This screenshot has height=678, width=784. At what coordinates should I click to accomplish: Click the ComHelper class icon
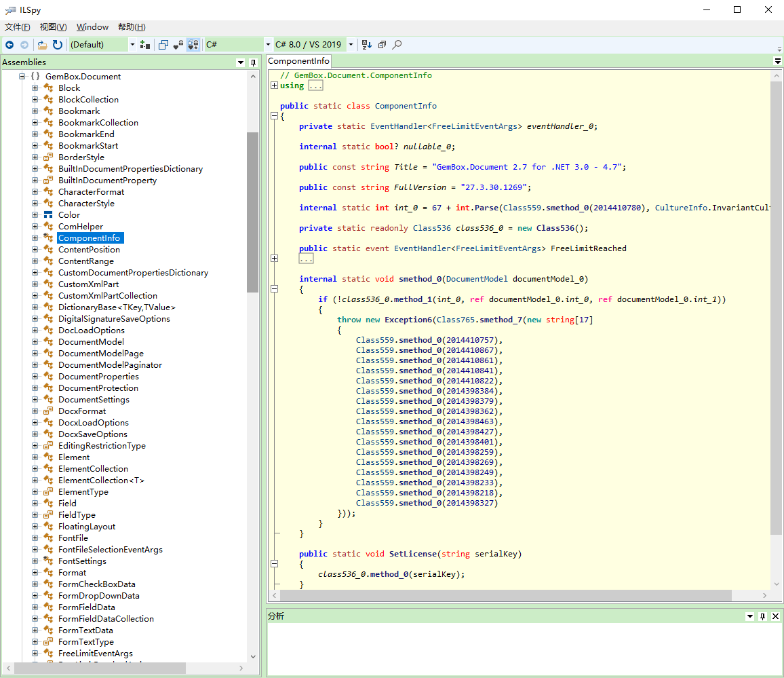click(x=49, y=226)
